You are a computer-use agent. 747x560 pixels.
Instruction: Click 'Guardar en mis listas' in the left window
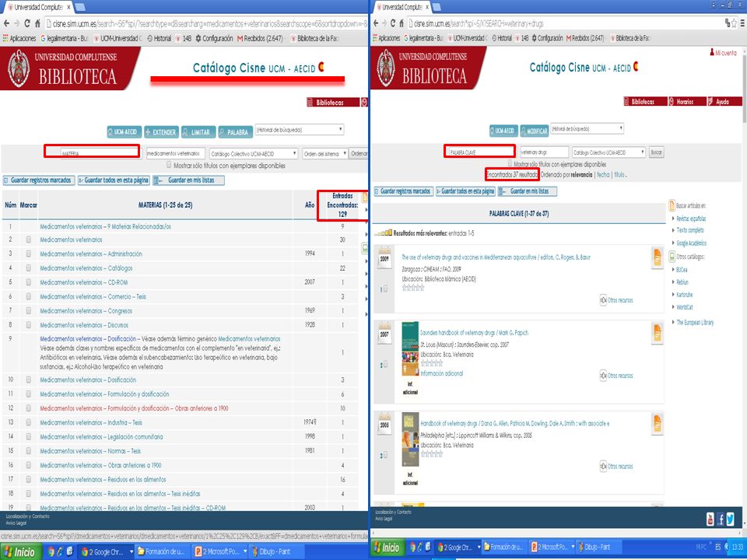[x=188, y=180]
